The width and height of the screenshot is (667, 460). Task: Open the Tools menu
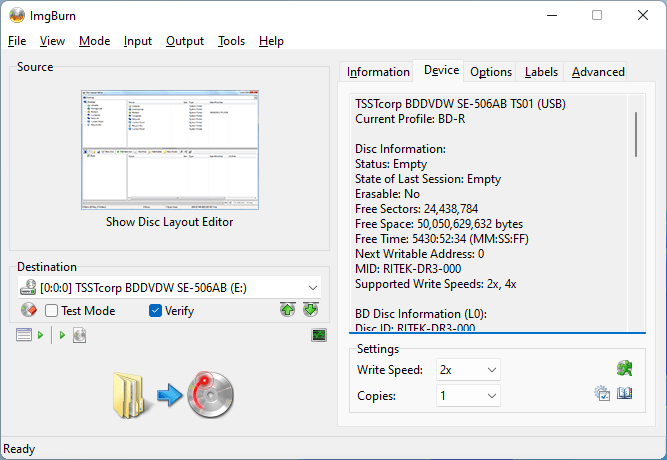231,41
